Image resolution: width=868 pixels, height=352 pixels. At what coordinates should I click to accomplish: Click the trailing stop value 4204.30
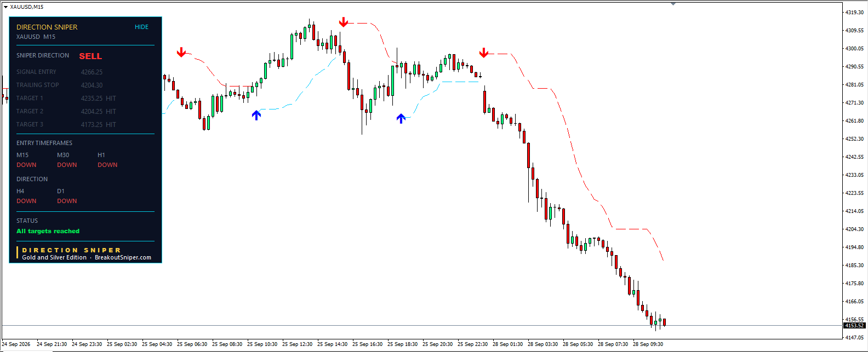click(x=92, y=85)
